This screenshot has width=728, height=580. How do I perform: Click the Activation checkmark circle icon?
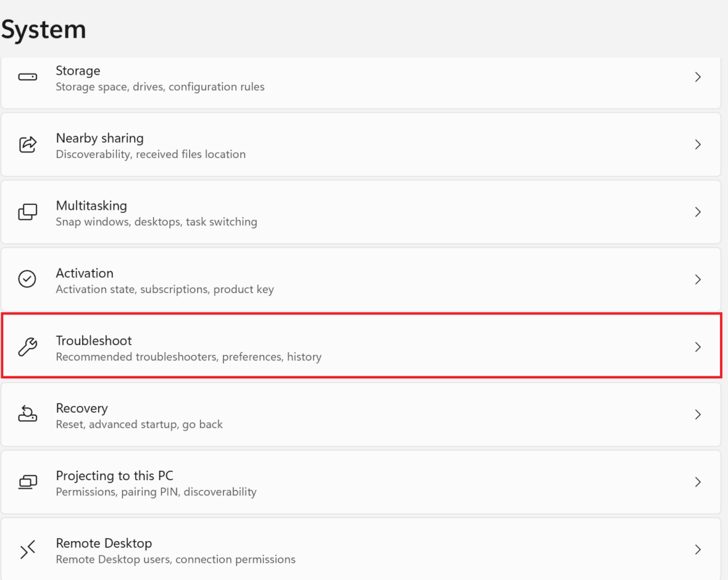pos(27,280)
